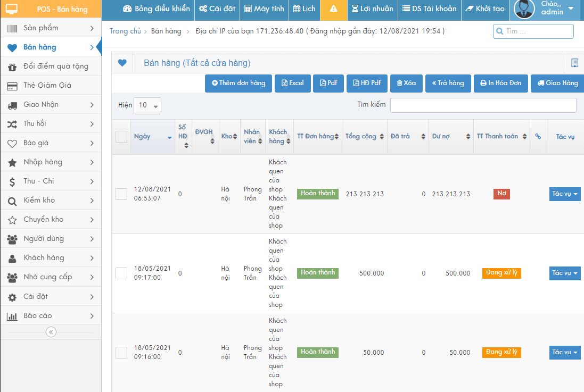Click the link icon column header
The width and height of the screenshot is (584, 392).
coord(538,137)
